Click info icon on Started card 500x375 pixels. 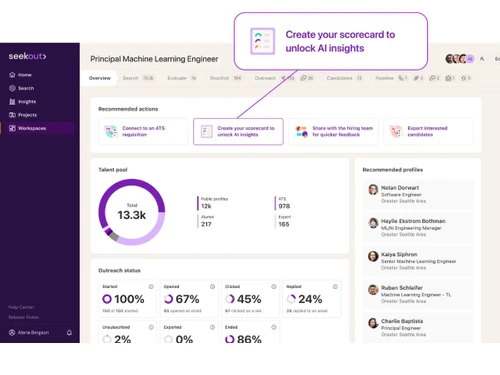coord(151,287)
